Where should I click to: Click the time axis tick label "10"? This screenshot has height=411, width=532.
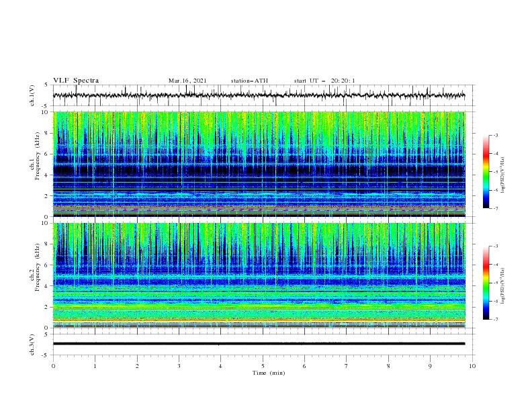[472, 366]
